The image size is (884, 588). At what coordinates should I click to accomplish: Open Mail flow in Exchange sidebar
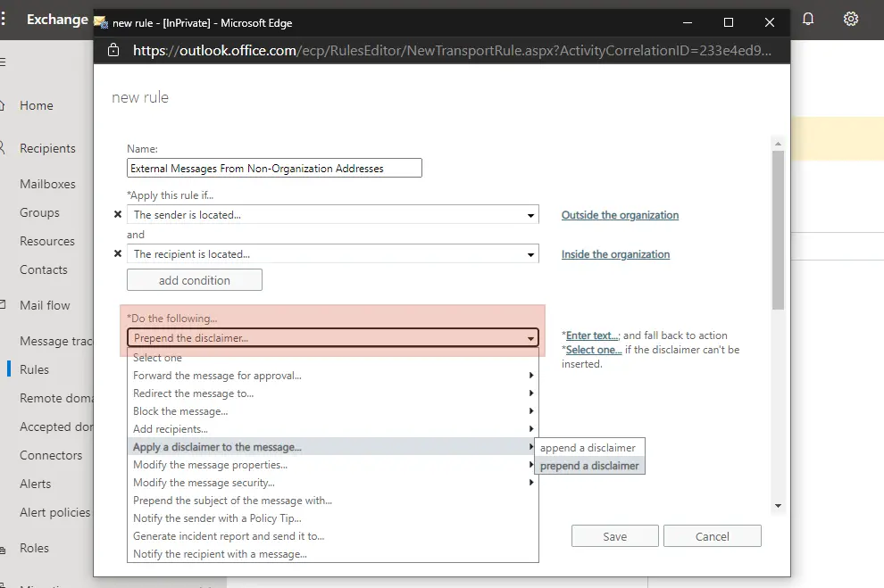pos(45,305)
